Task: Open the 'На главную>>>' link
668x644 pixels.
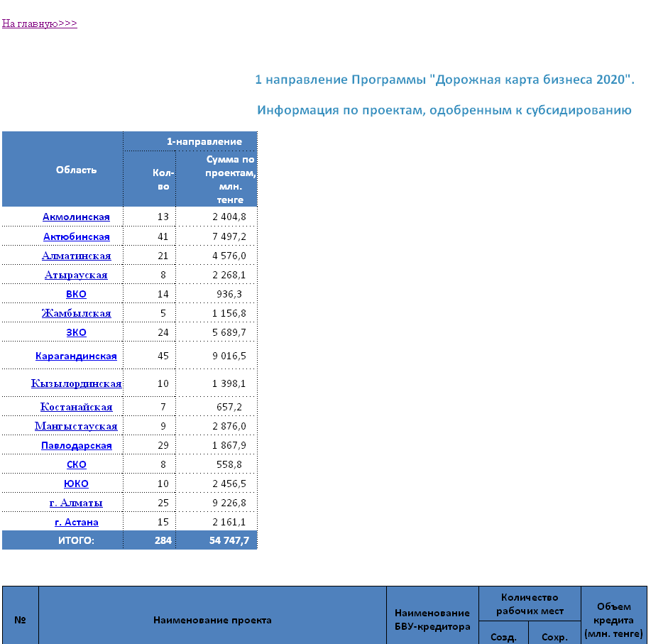Action: [x=40, y=23]
